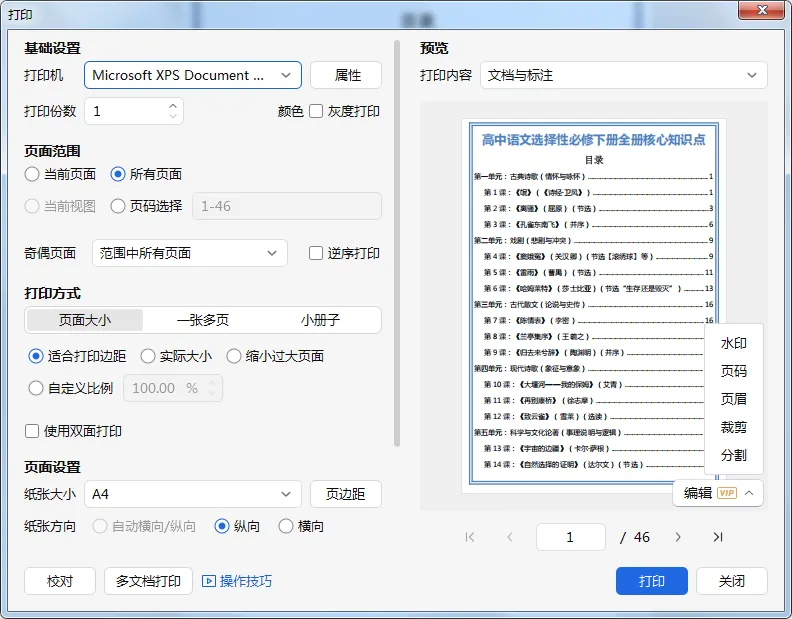Click the 1-46 page range field
792x619 pixels.
click(287, 206)
